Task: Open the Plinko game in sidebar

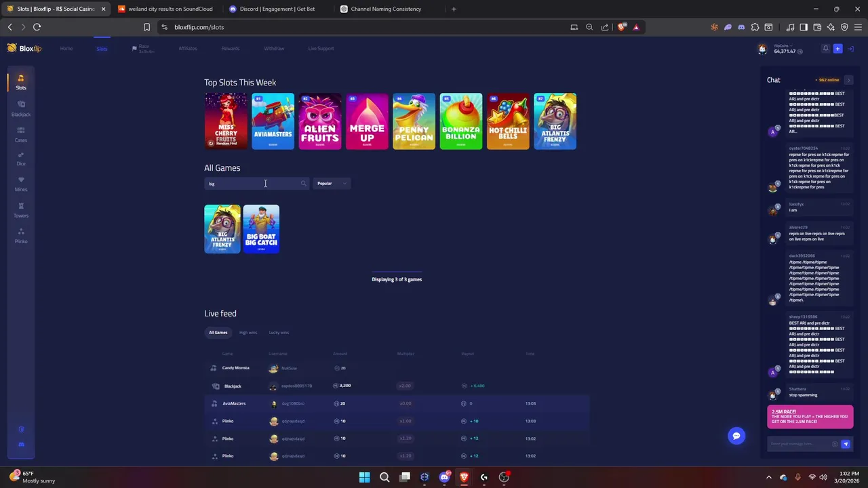Action: pyautogui.click(x=21, y=236)
